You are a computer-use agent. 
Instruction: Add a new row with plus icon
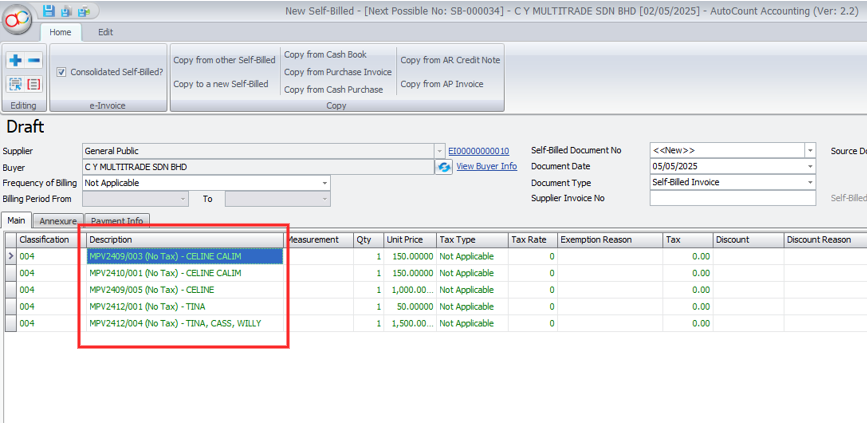15,61
